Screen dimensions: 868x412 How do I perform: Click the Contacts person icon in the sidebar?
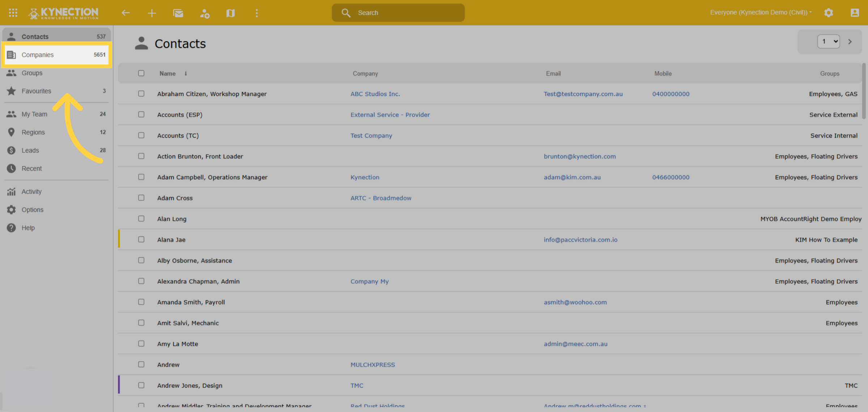pyautogui.click(x=11, y=37)
